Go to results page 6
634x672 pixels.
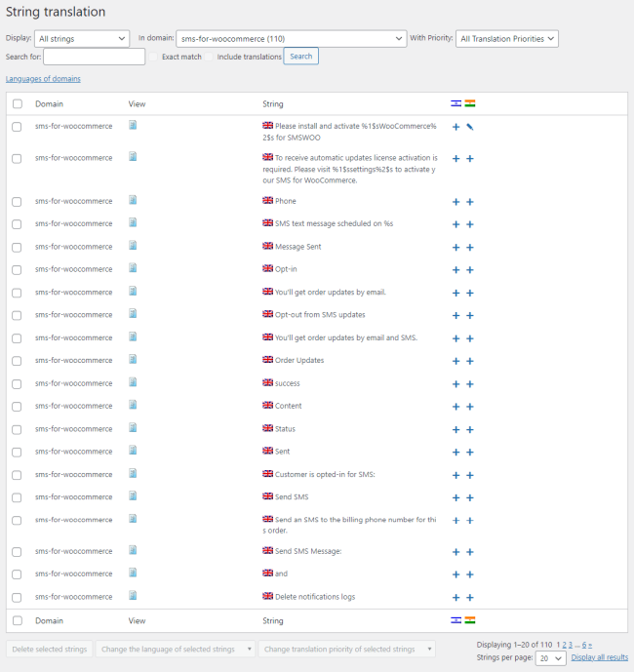[x=584, y=645]
